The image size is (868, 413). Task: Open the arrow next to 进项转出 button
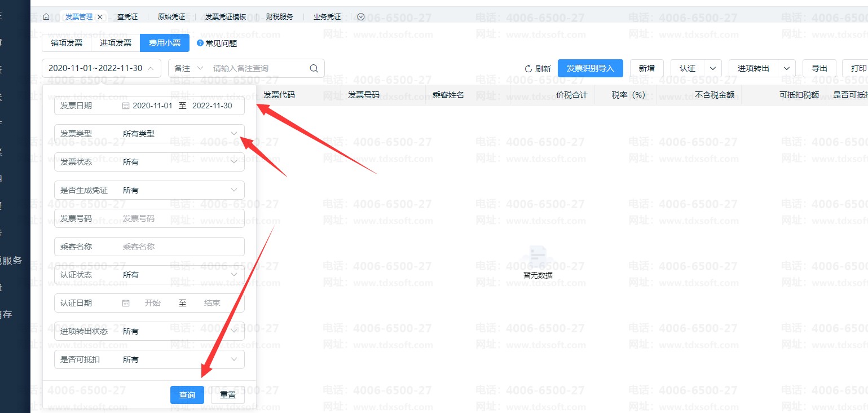pyautogui.click(x=787, y=68)
